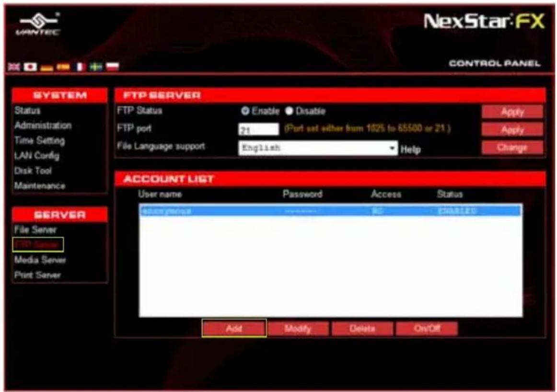Choose the German flag language icon
The image size is (557, 392).
pyautogui.click(x=46, y=67)
